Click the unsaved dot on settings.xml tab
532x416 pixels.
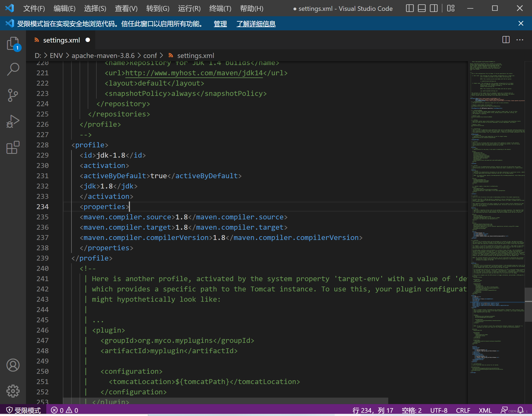pos(88,40)
